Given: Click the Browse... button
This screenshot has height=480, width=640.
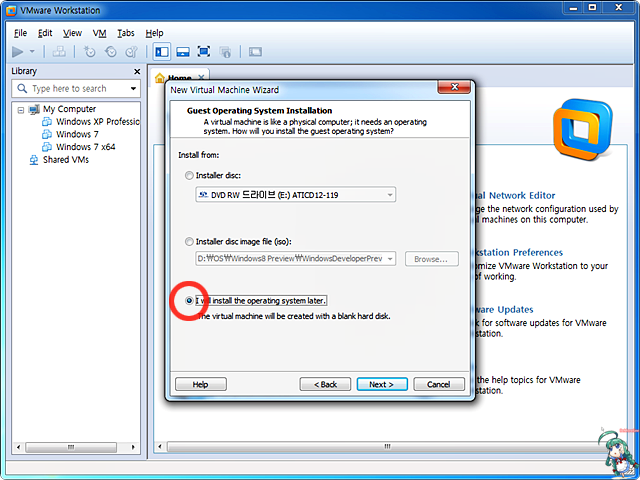Looking at the screenshot, I should (431, 259).
